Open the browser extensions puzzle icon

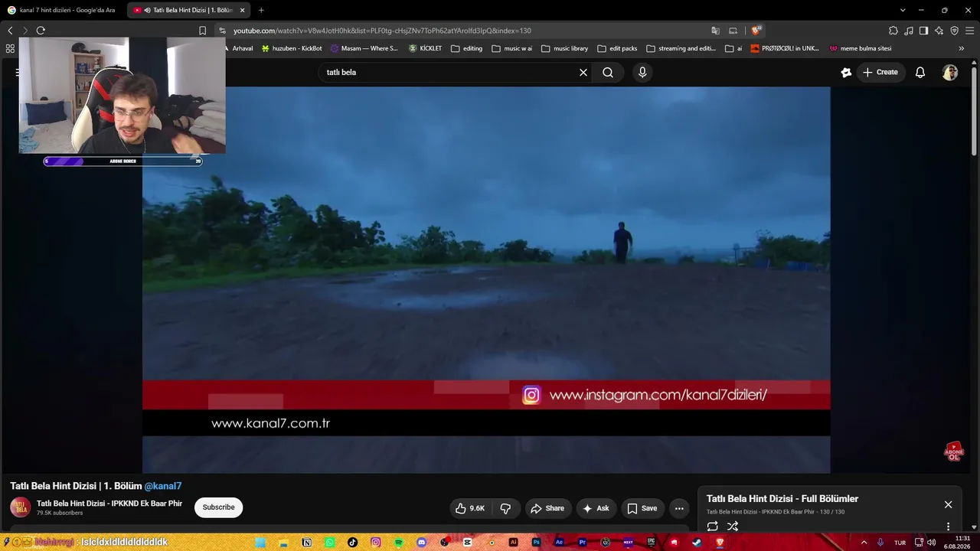[x=893, y=31]
